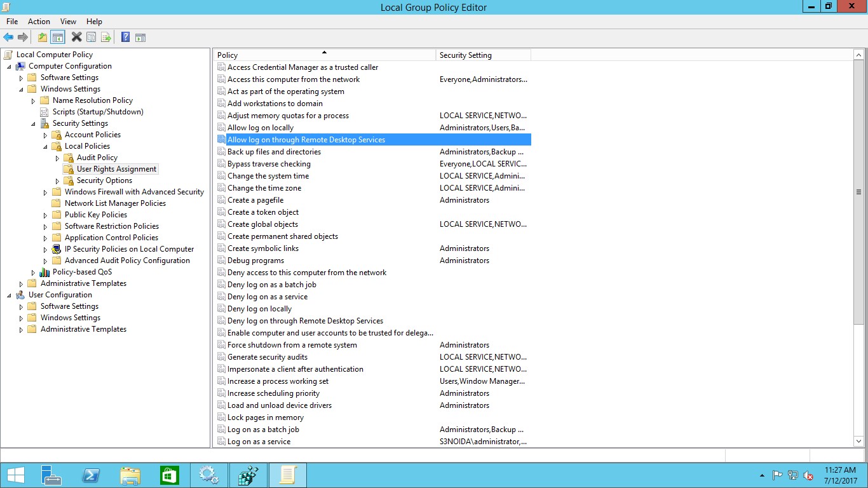Screen dimensions: 868x488
Task: Sort by the Policy column header
Action: tap(325, 55)
